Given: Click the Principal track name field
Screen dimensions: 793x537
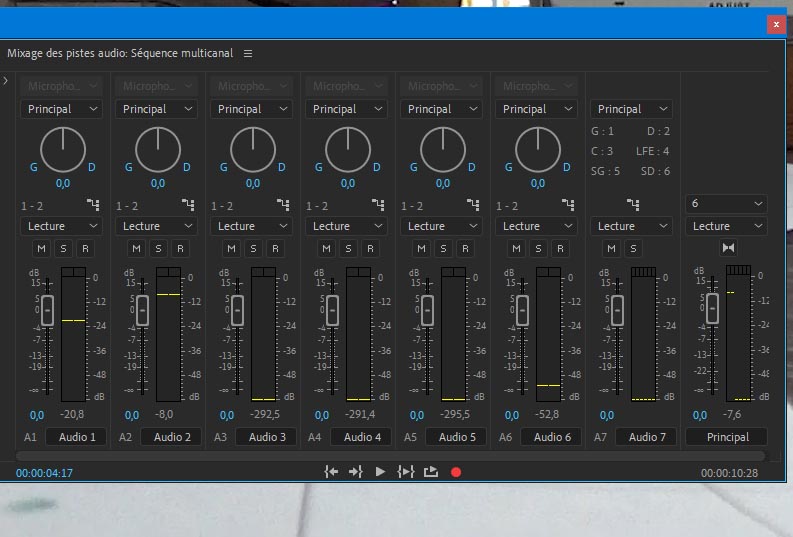Looking at the screenshot, I should 727,437.
